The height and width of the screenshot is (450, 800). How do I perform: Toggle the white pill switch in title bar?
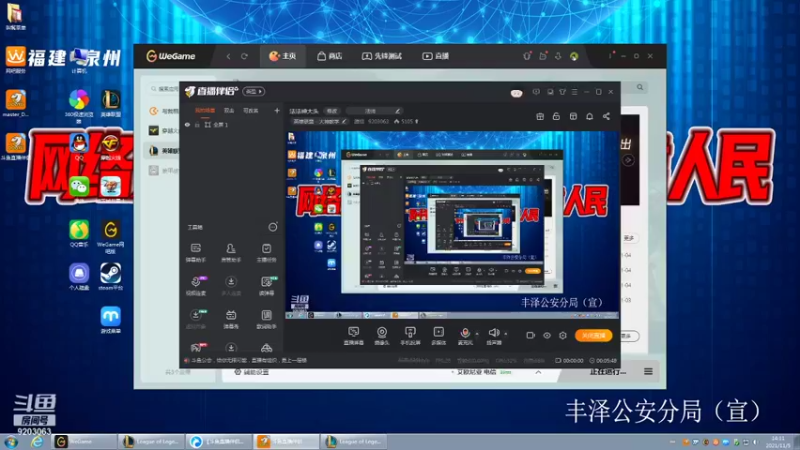tap(516, 93)
